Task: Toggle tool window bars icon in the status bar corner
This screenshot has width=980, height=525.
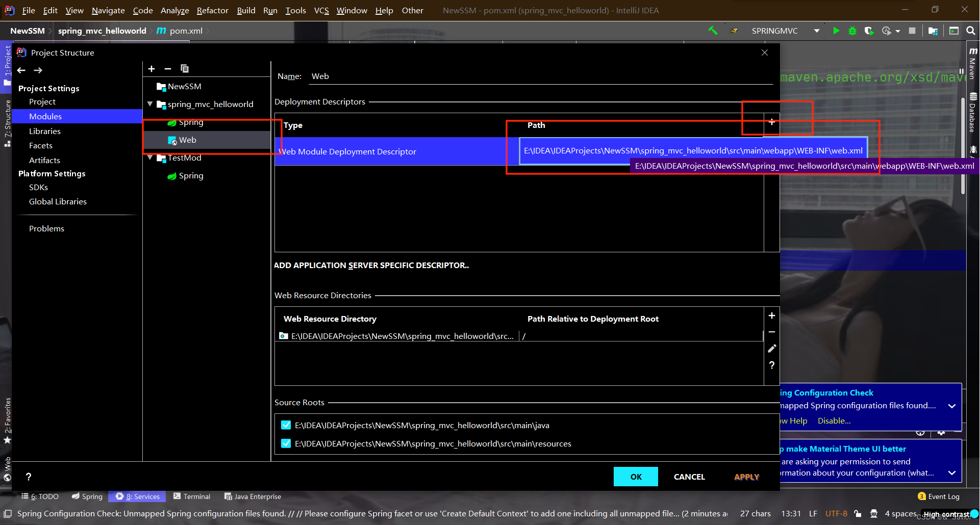Action: point(7,514)
